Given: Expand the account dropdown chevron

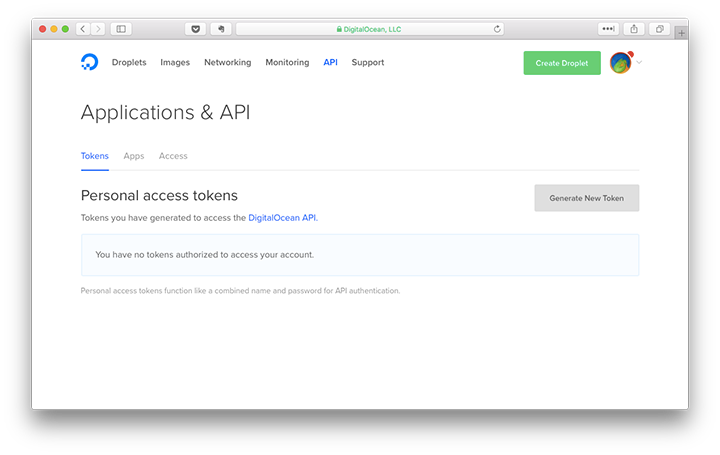Looking at the screenshot, I should click(639, 63).
